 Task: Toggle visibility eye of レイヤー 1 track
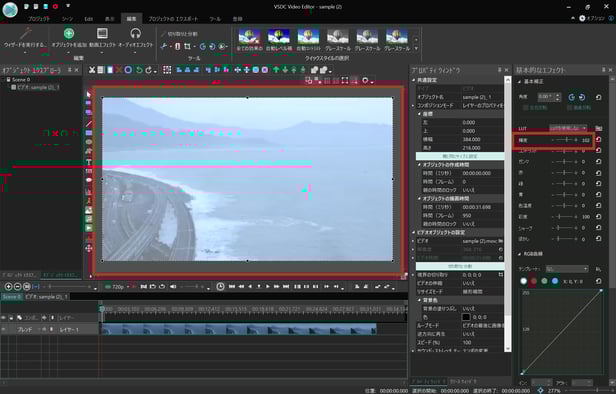tap(4, 330)
